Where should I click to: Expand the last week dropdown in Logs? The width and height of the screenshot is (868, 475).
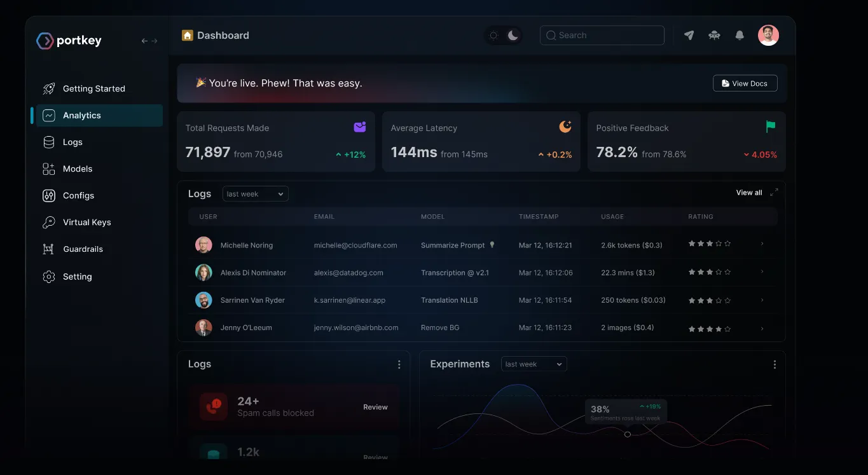(x=254, y=193)
